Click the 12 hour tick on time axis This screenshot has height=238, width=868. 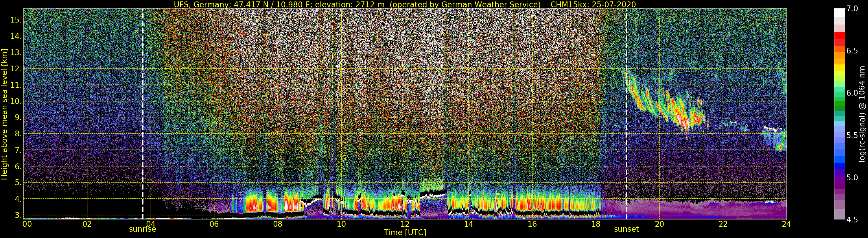point(405,224)
